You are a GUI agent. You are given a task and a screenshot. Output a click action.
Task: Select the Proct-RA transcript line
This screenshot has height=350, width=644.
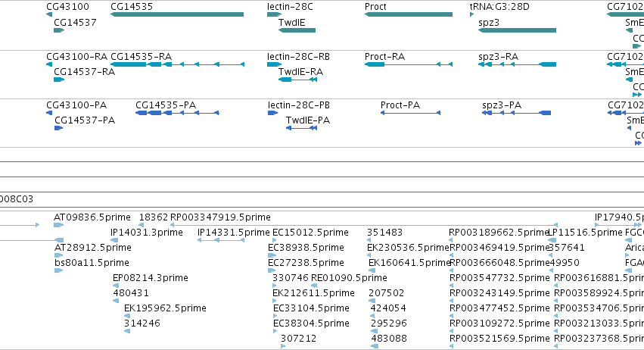[409, 64]
